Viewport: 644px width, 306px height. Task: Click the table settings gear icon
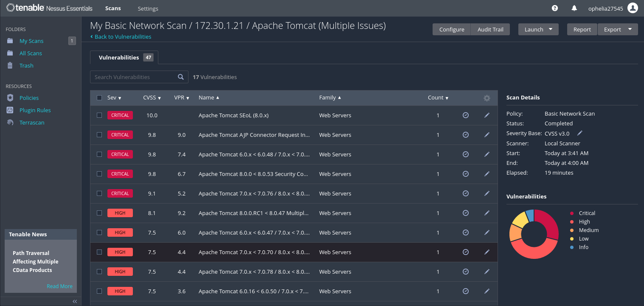tap(487, 98)
